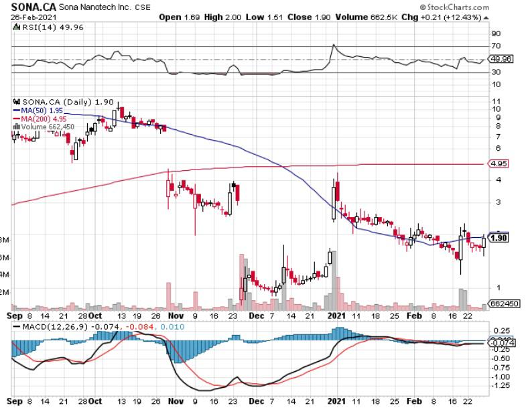Click the RSI 70 overbought level label
Viewport: 532px width, 410px height.
pos(496,46)
